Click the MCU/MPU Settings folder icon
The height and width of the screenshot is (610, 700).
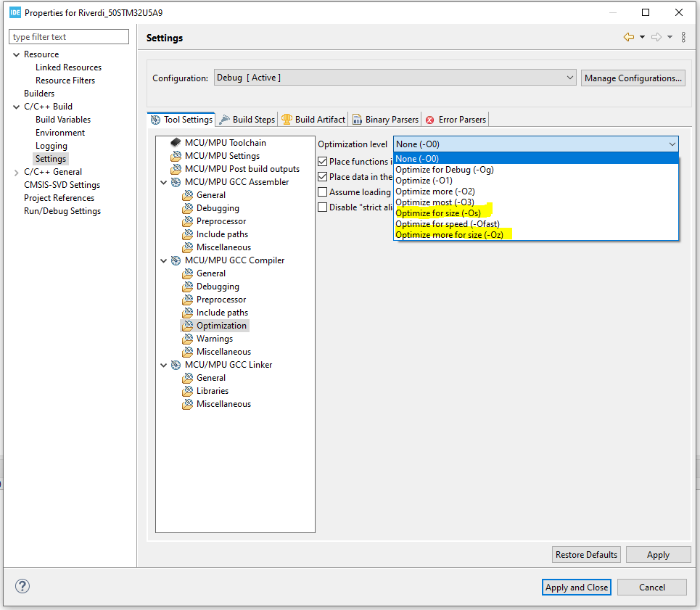point(176,156)
